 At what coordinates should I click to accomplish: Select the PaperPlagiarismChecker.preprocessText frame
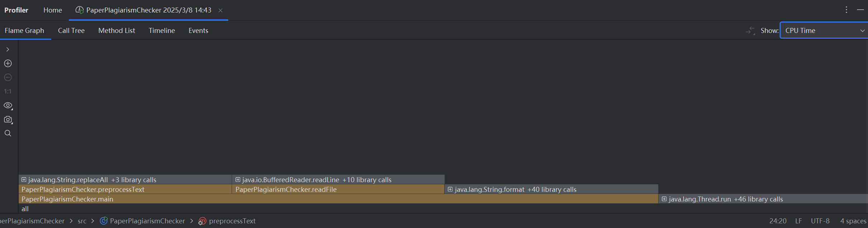click(x=125, y=189)
